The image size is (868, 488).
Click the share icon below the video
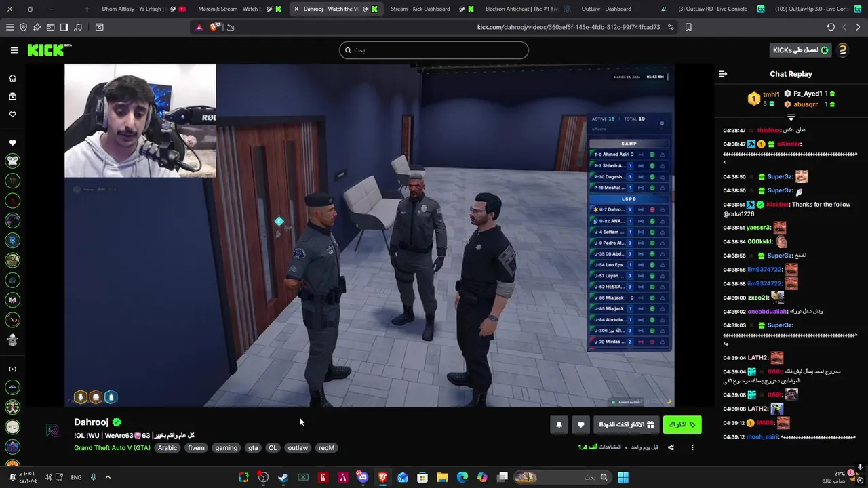(671, 447)
